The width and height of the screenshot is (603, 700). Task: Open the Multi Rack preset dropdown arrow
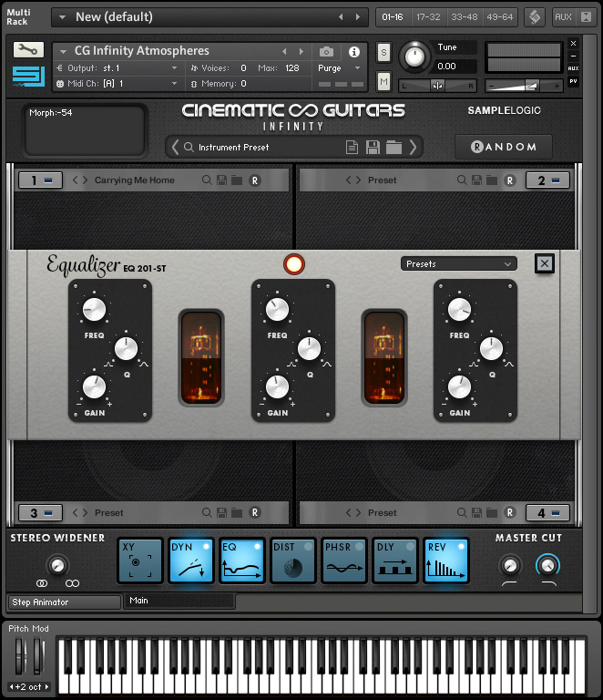click(63, 17)
